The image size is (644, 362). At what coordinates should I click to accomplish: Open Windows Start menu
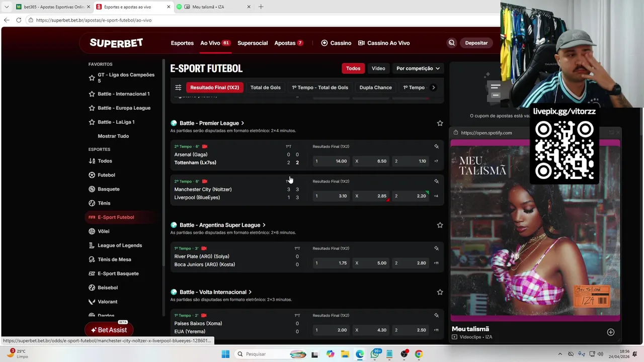pyautogui.click(x=225, y=354)
